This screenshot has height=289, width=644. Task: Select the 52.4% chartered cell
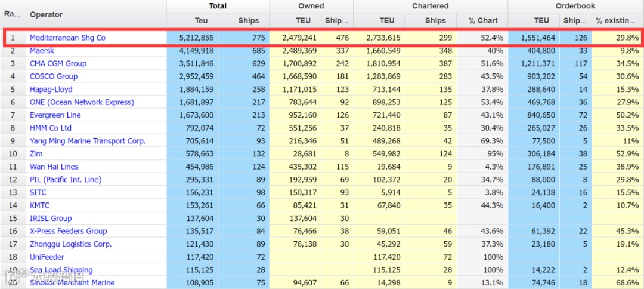point(492,38)
